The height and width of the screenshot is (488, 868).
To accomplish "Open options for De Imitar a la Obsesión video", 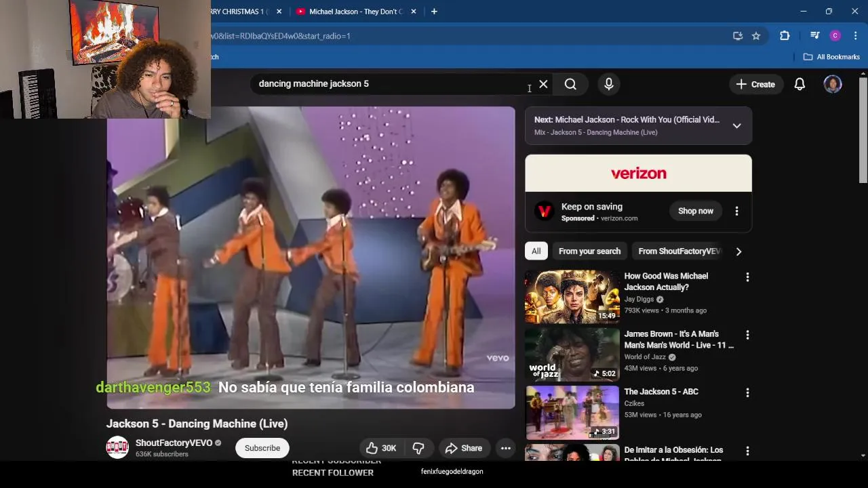I will tap(747, 451).
